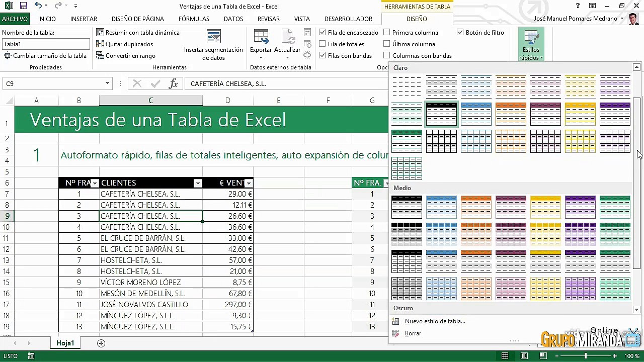Undo the last action
This screenshot has width=644, height=362.
tap(39, 6)
